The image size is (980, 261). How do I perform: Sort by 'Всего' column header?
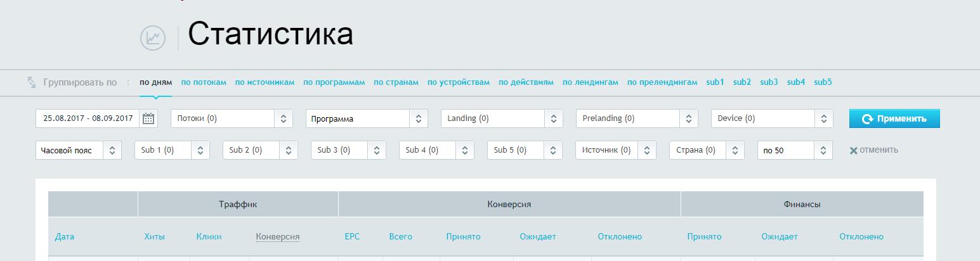pos(401,236)
